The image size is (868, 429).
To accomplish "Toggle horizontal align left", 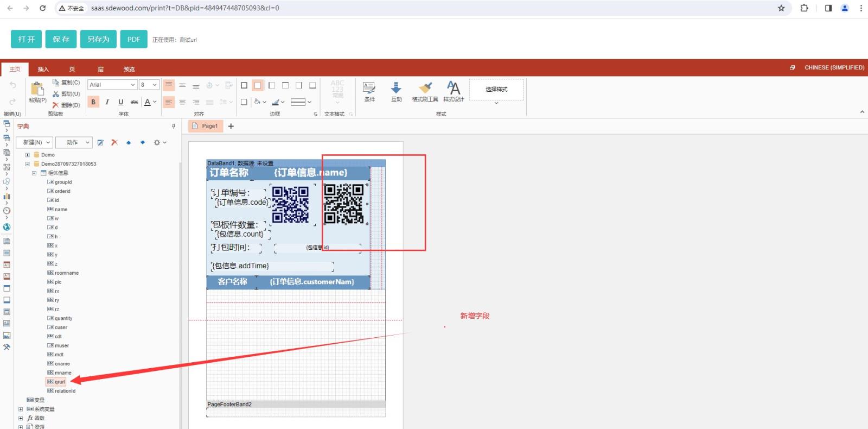I will pos(169,102).
